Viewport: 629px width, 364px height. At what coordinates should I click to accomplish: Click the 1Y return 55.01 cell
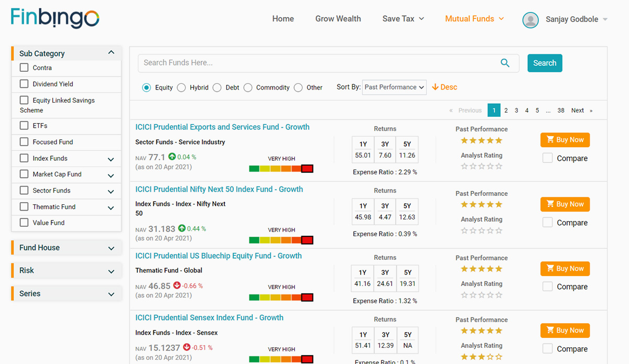(x=363, y=156)
